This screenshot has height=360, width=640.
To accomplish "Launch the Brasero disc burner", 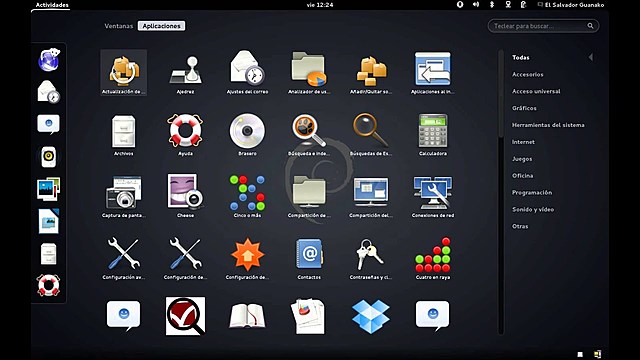I will click(247, 135).
